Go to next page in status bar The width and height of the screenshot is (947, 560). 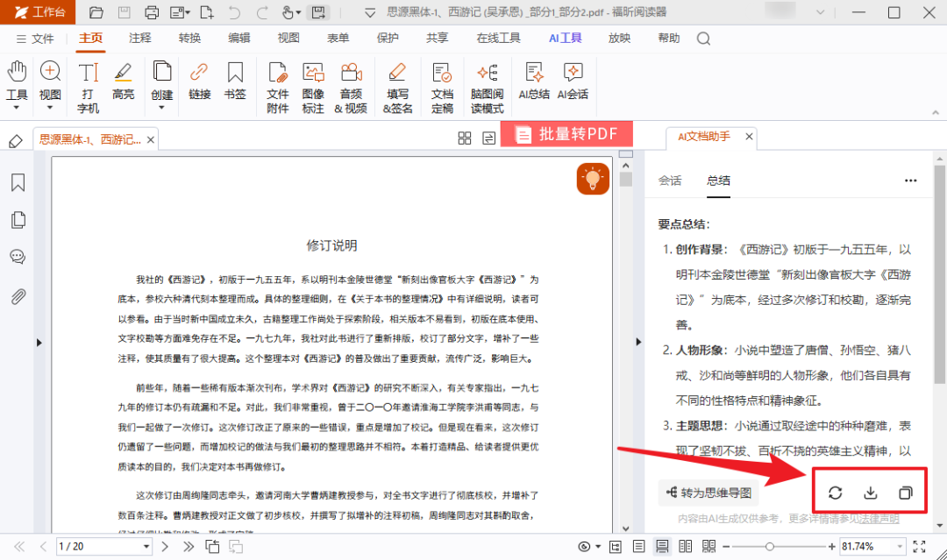pyautogui.click(x=165, y=547)
